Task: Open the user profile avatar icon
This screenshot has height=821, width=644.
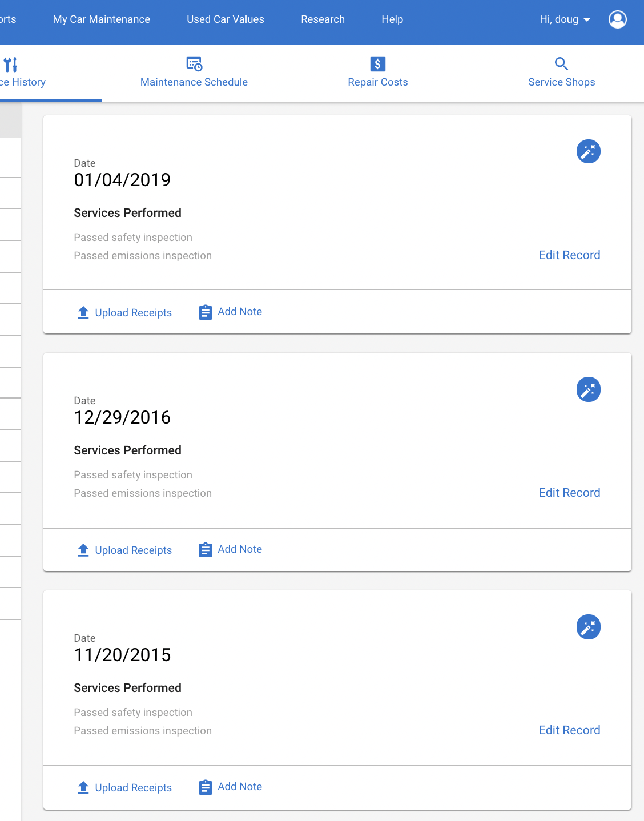Action: point(617,19)
